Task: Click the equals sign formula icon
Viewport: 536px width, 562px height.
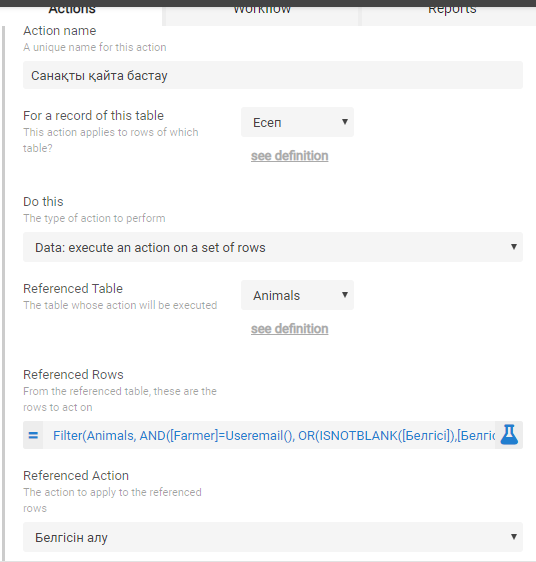Action: coord(33,435)
